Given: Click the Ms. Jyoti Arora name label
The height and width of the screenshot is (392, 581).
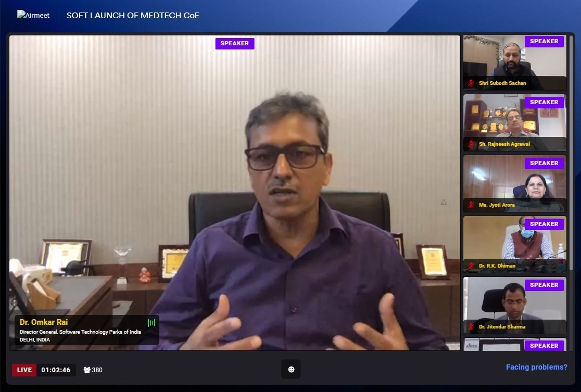Looking at the screenshot, I should pos(497,205).
